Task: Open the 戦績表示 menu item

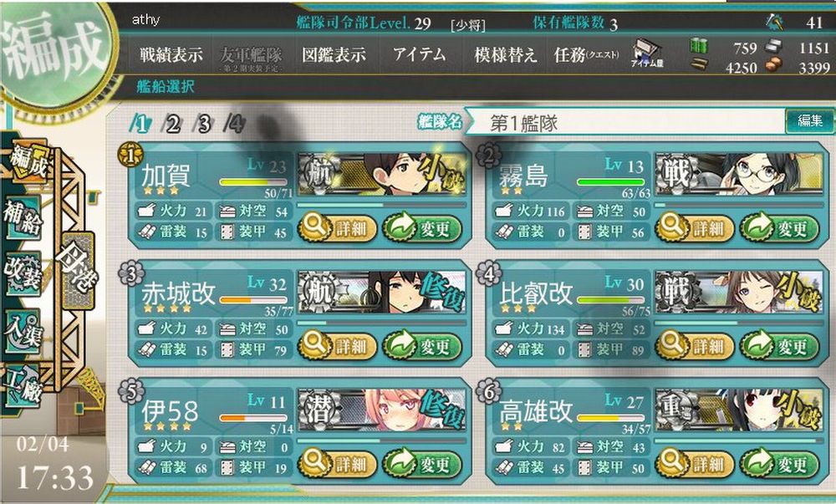Action: click(171, 54)
